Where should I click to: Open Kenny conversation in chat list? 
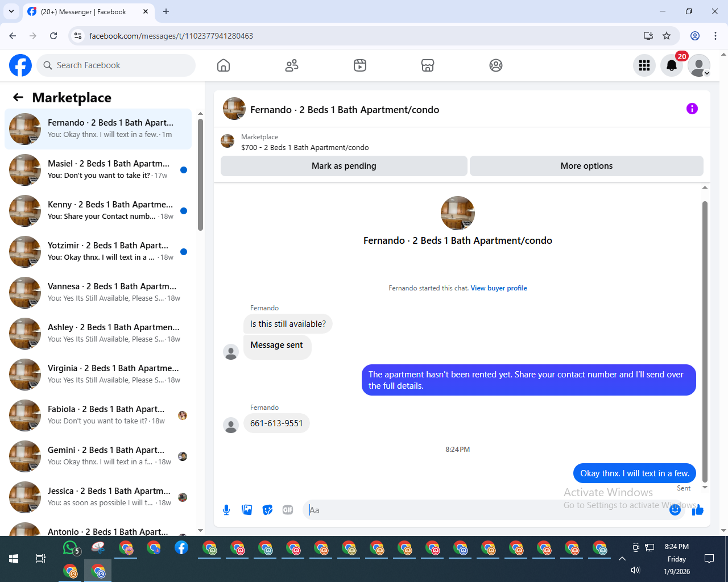coord(98,211)
